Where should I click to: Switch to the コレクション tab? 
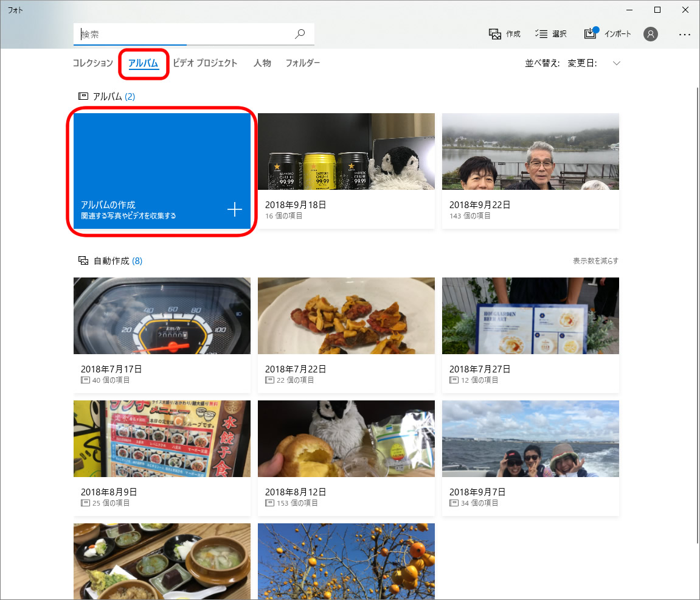[x=92, y=63]
